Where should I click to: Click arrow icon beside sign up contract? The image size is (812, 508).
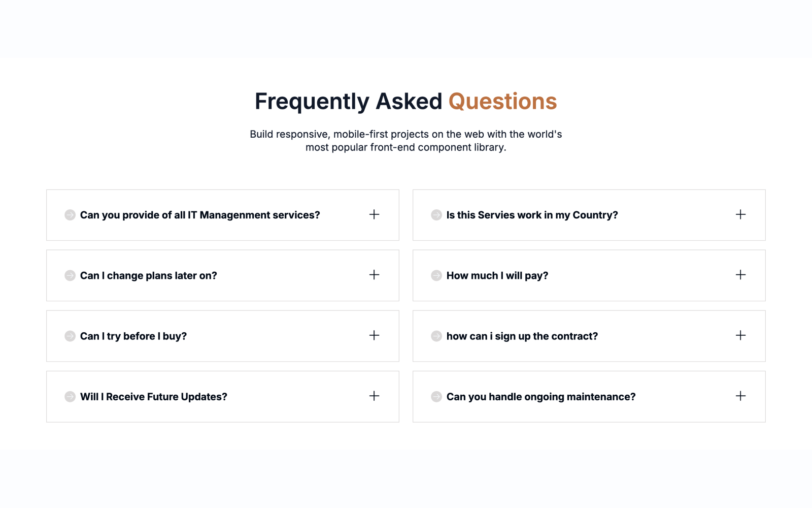click(436, 336)
